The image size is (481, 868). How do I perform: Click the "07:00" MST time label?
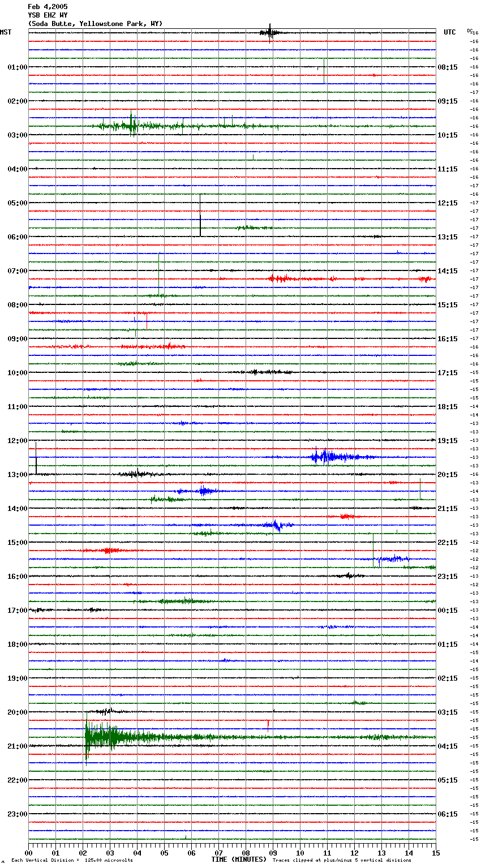coord(18,271)
